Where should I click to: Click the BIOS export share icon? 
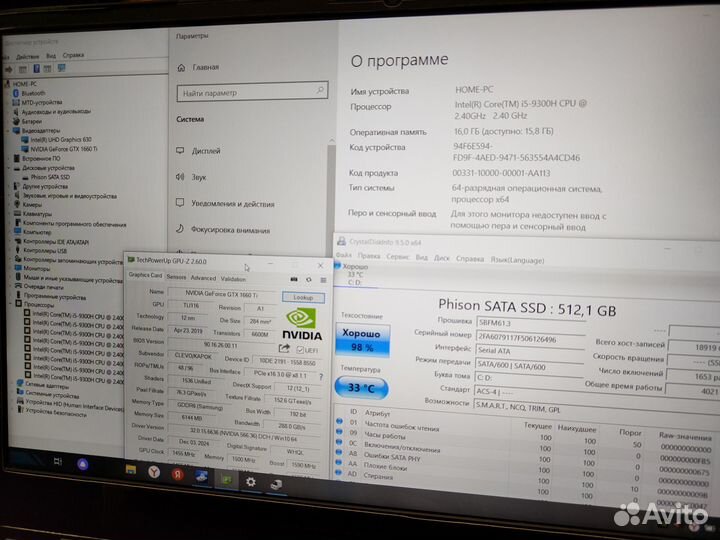pos(285,349)
